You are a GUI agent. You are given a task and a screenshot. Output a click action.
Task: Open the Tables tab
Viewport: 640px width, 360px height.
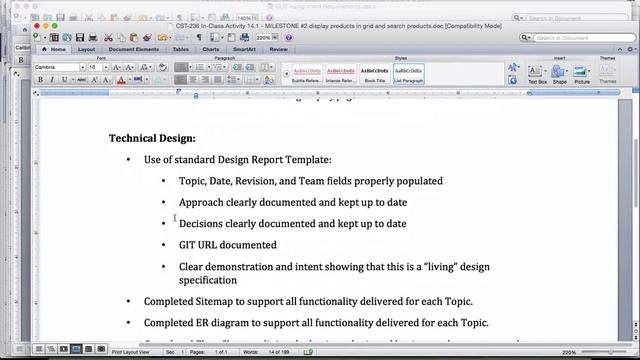pos(180,49)
